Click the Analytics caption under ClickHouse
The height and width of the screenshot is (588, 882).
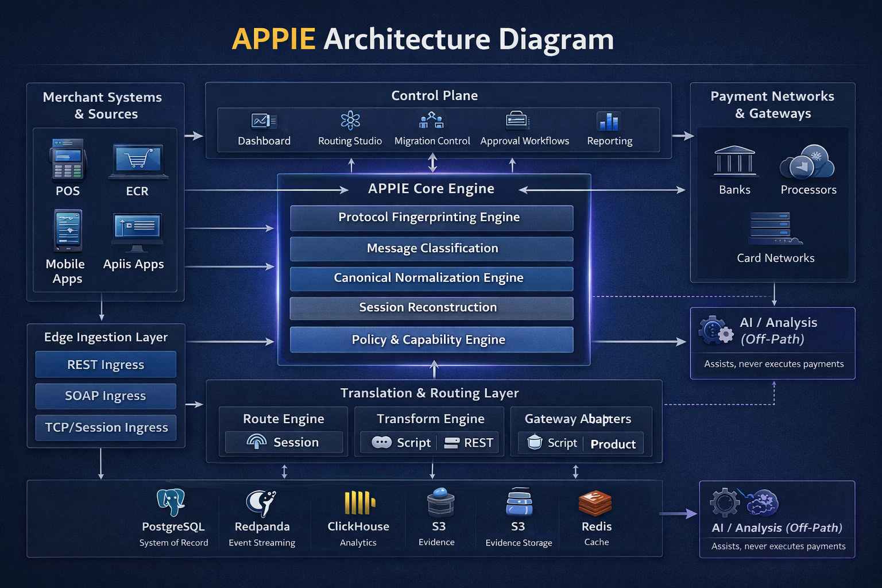click(358, 543)
